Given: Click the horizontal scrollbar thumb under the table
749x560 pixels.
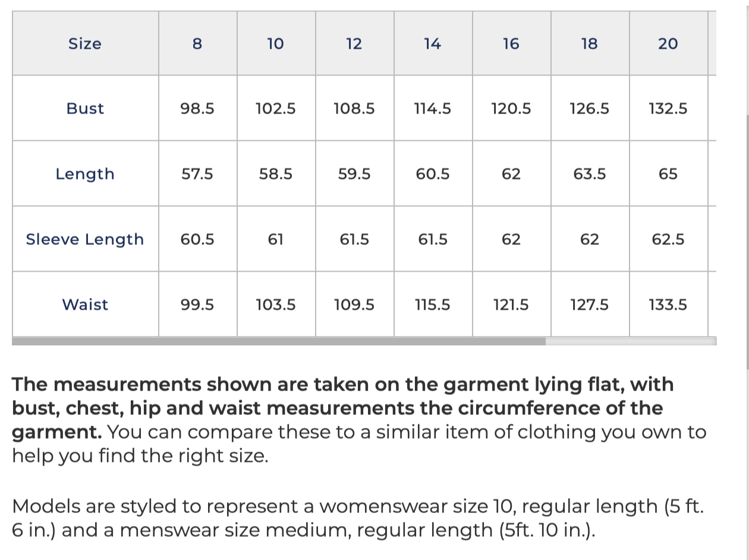Looking at the screenshot, I should point(279,341).
